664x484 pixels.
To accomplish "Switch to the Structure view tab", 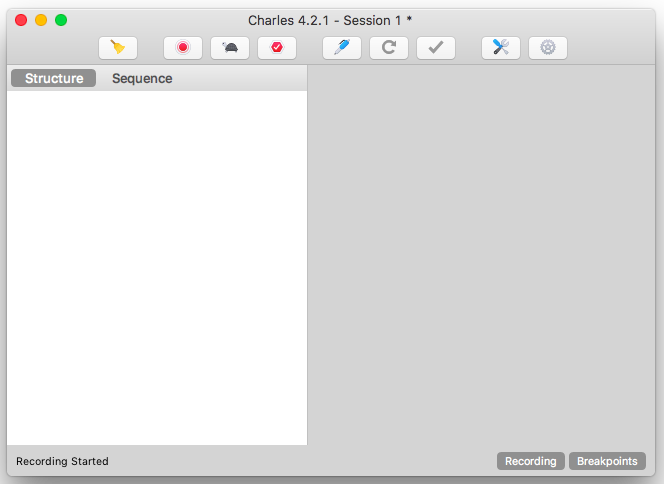I will (54, 78).
